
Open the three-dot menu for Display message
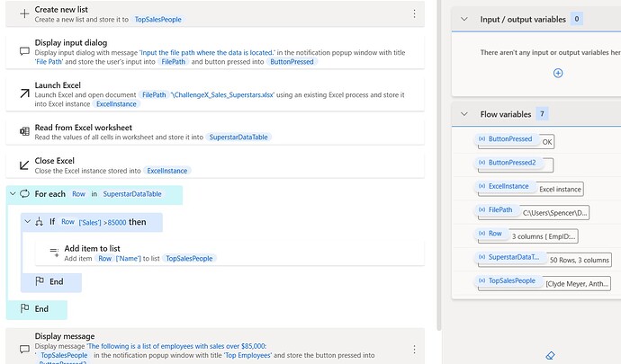tap(414, 350)
